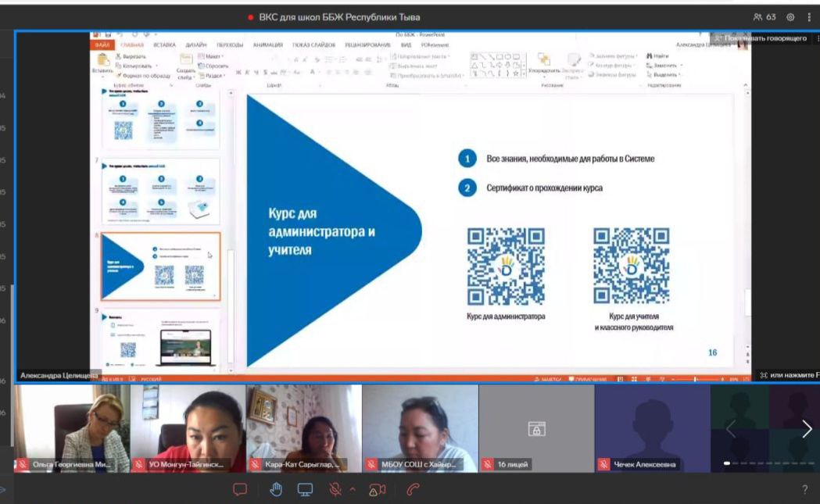820x504 pixels.
Task: Toggle the camera button
Action: pyautogui.click(x=378, y=490)
